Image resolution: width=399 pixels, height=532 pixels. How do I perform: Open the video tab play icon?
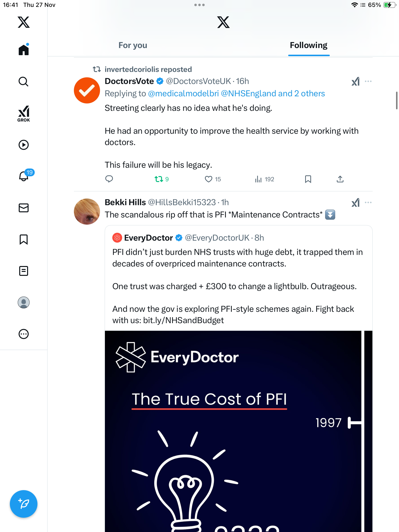point(24,145)
